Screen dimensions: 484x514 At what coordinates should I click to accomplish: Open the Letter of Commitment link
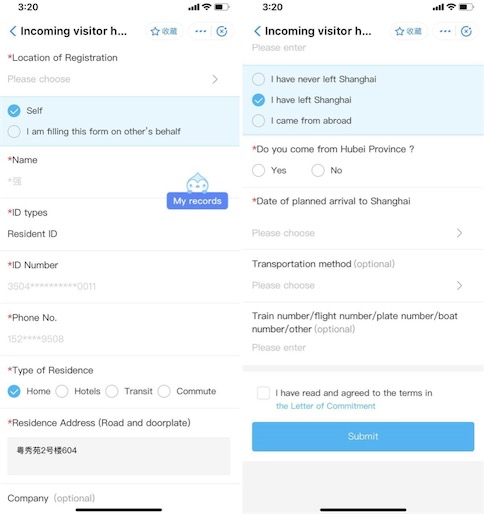326,406
